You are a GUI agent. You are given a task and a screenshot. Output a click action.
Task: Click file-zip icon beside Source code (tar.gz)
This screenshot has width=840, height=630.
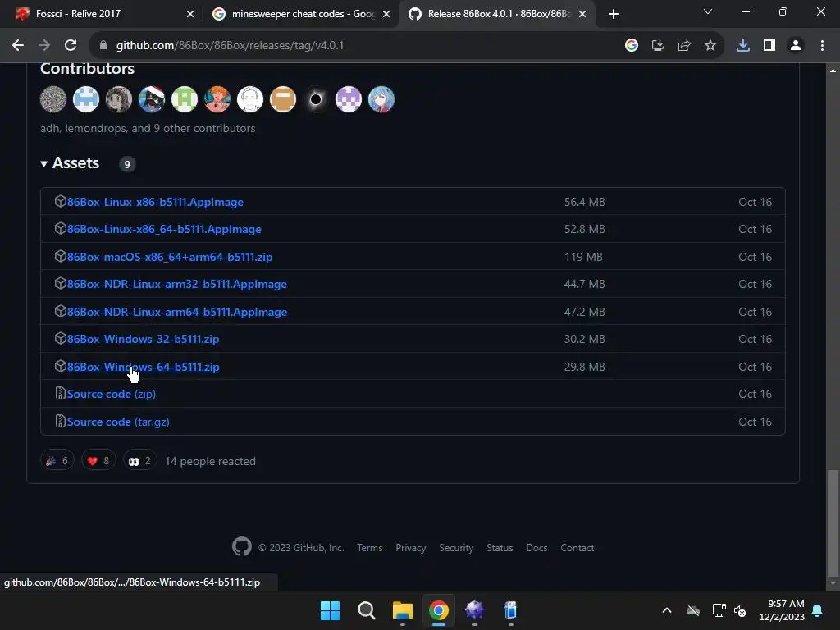tap(60, 421)
